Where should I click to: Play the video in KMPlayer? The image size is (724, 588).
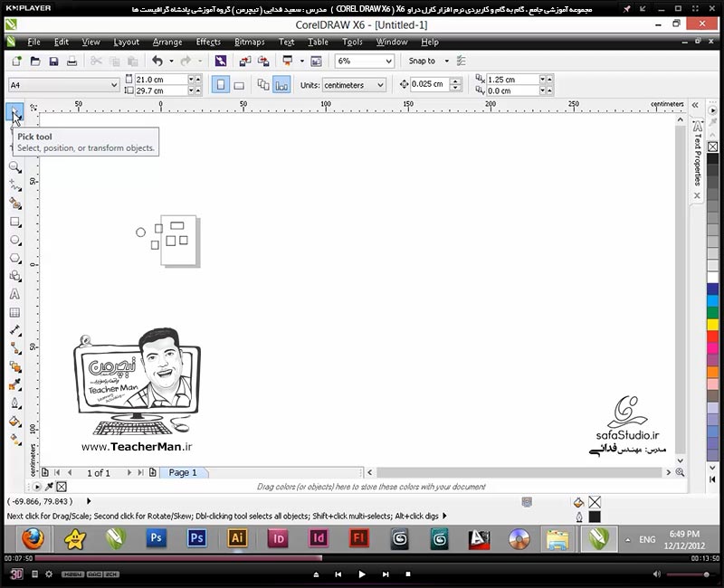361,574
